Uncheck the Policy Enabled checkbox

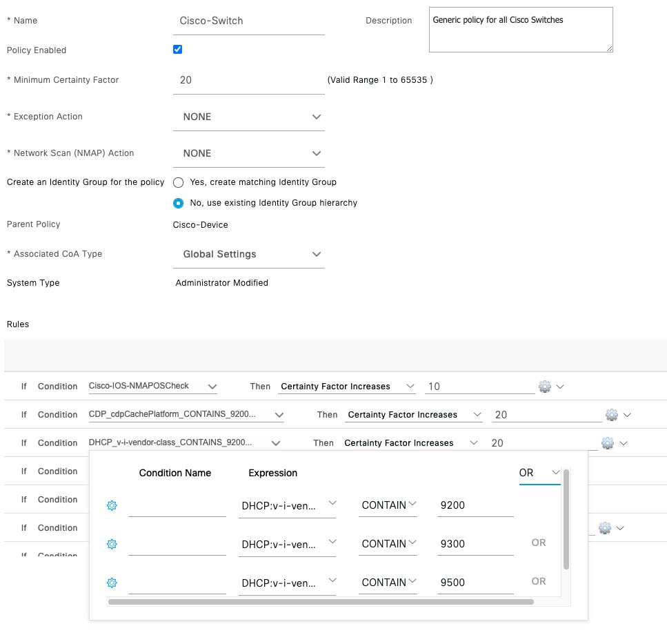pyautogui.click(x=178, y=50)
